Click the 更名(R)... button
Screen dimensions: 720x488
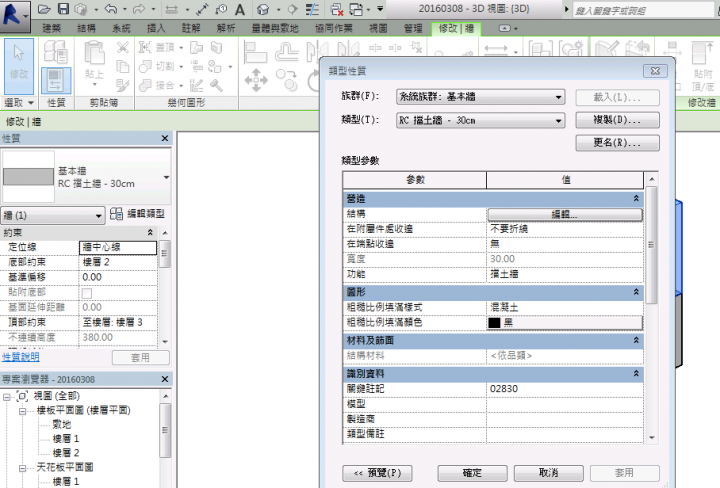pyautogui.click(x=617, y=143)
